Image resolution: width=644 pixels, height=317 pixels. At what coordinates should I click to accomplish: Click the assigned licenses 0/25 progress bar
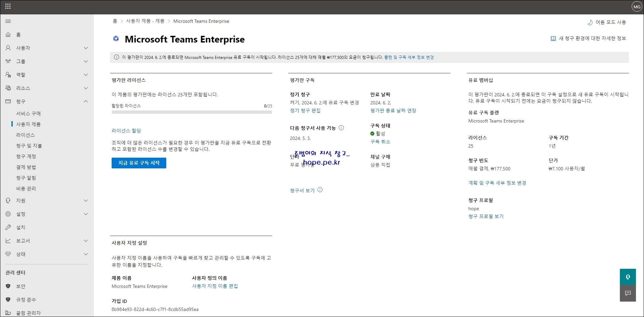click(192, 112)
